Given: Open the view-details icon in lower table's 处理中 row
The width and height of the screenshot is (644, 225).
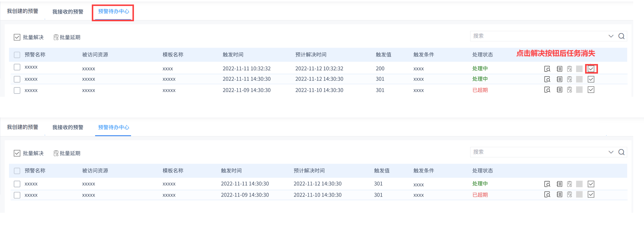Looking at the screenshot, I should (x=547, y=184).
